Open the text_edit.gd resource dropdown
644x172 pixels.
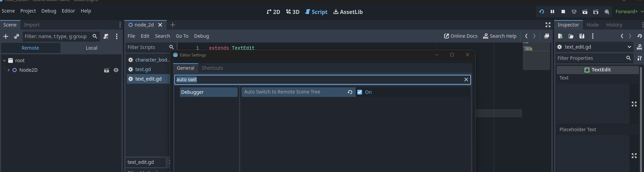(629, 47)
